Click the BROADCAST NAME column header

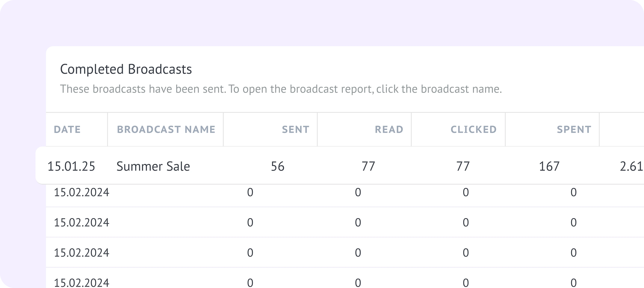pyautogui.click(x=166, y=129)
